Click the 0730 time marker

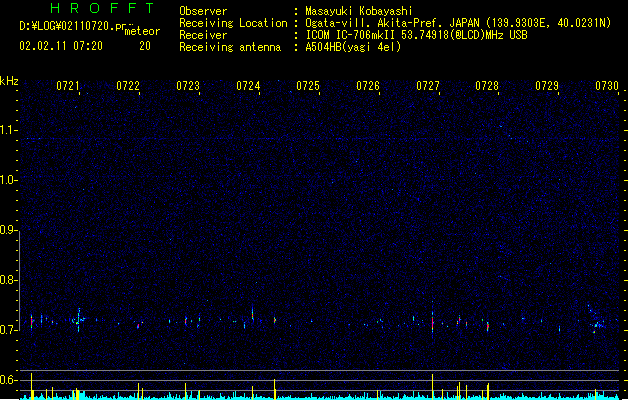click(607, 86)
